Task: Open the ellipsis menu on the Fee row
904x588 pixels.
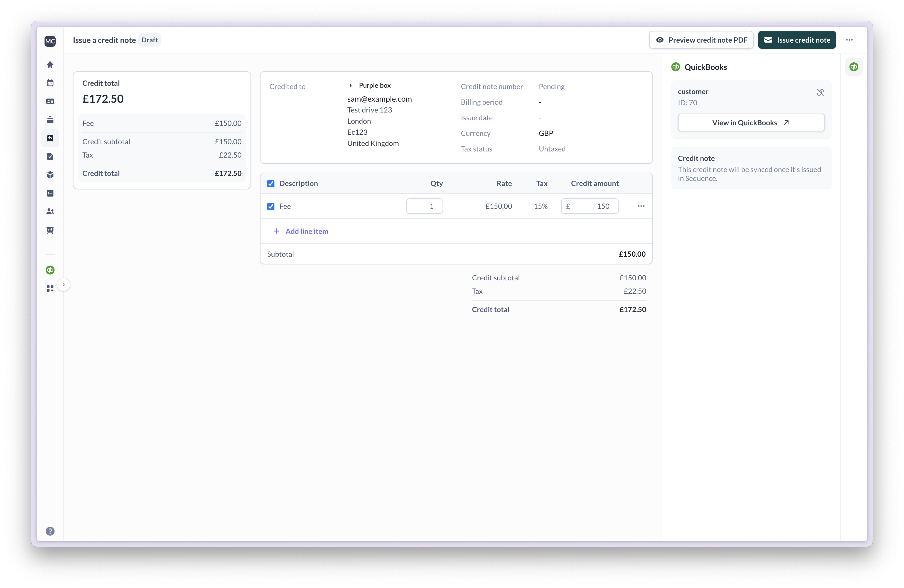Action: pyautogui.click(x=641, y=206)
